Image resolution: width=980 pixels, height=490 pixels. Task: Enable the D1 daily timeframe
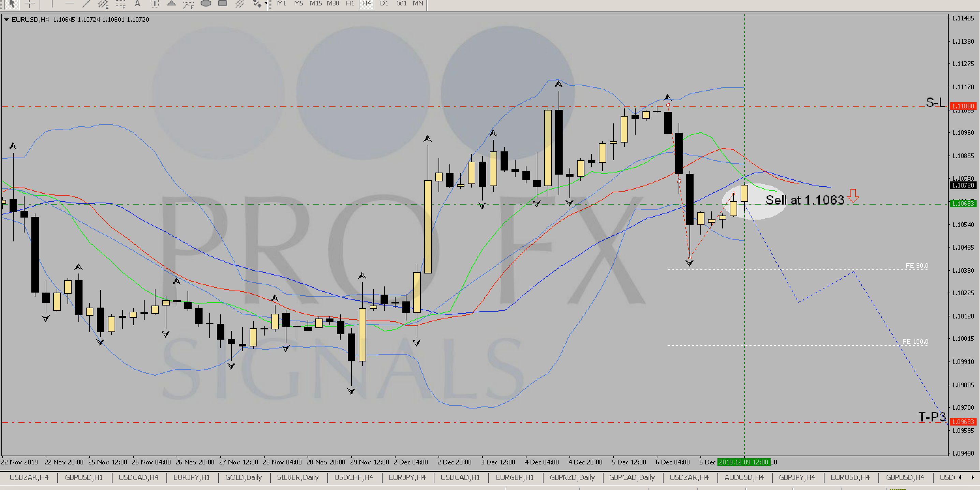point(384,3)
